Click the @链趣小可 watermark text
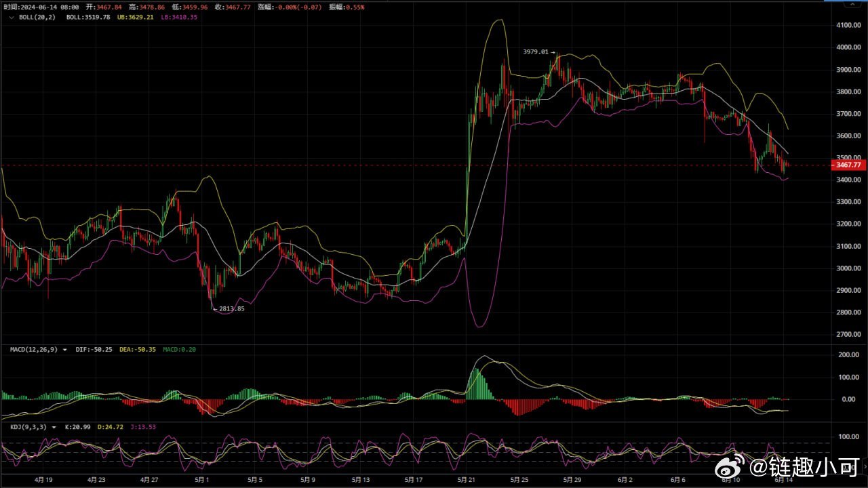This screenshot has width=868, height=488. click(803, 467)
